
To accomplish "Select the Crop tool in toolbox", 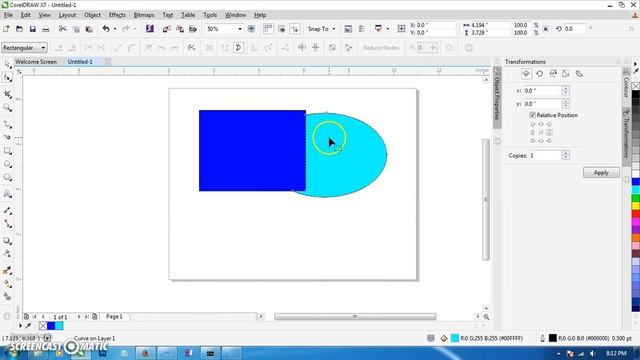I will point(7,94).
